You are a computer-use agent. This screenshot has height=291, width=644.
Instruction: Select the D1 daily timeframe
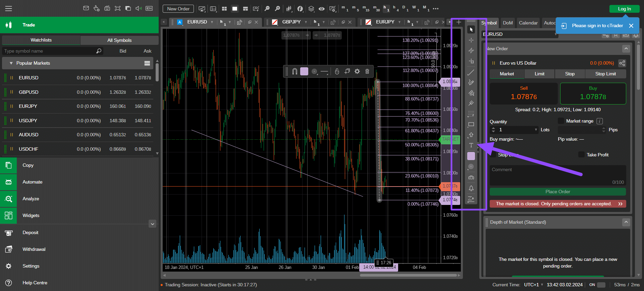point(406,8)
